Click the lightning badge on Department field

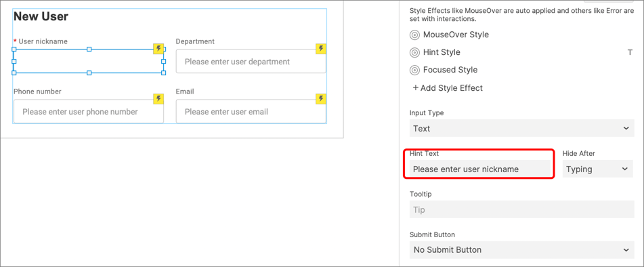[x=321, y=49]
